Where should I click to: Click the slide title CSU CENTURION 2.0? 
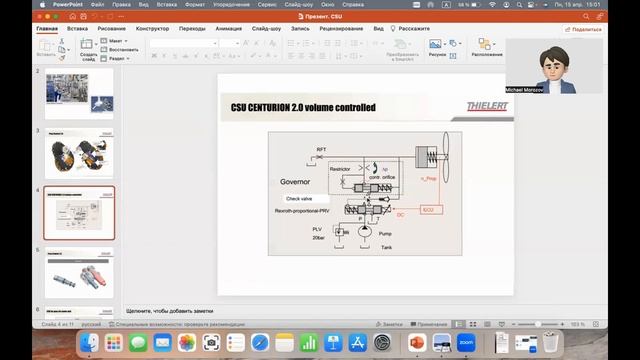(303, 107)
